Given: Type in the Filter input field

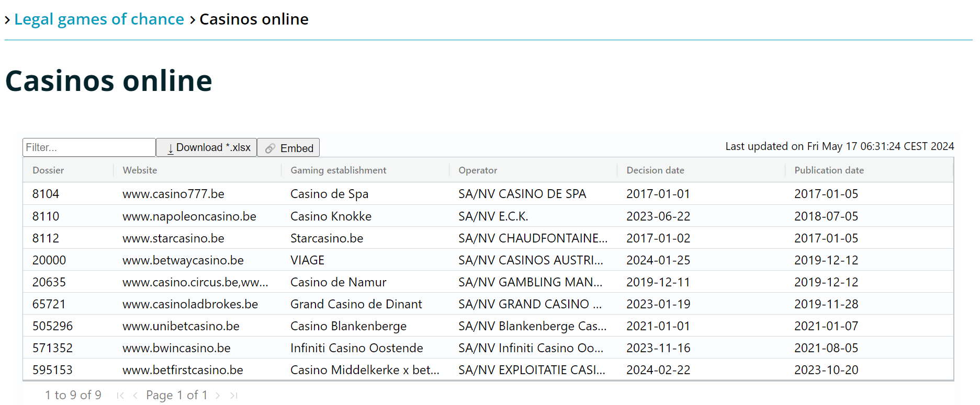Looking at the screenshot, I should 89,148.
